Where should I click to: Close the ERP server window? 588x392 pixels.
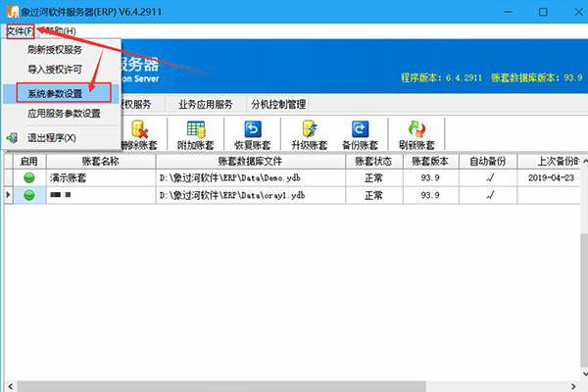(578, 12)
